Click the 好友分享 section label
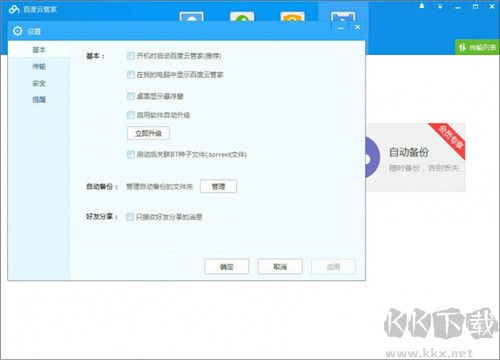This screenshot has height=360, width=500. [102, 217]
